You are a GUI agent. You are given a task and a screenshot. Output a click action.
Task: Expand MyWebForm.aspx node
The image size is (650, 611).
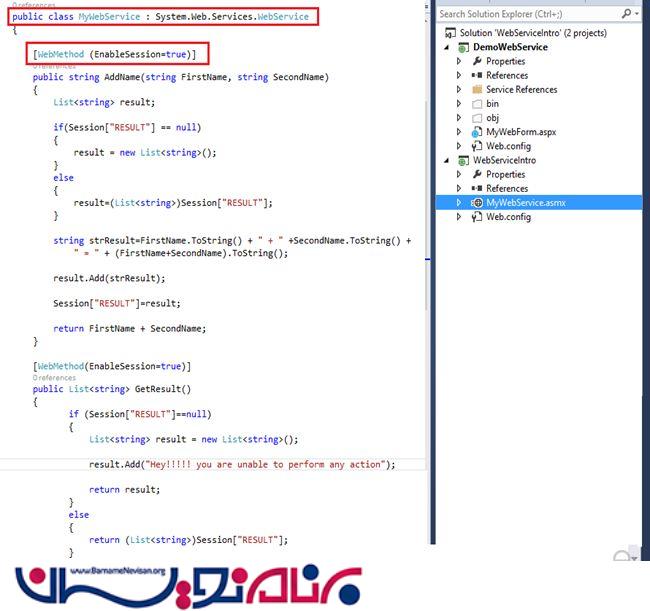coord(459,131)
